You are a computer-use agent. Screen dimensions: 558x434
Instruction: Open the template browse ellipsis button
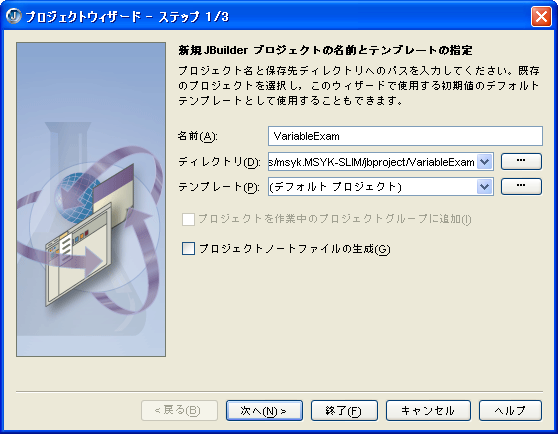coord(521,186)
